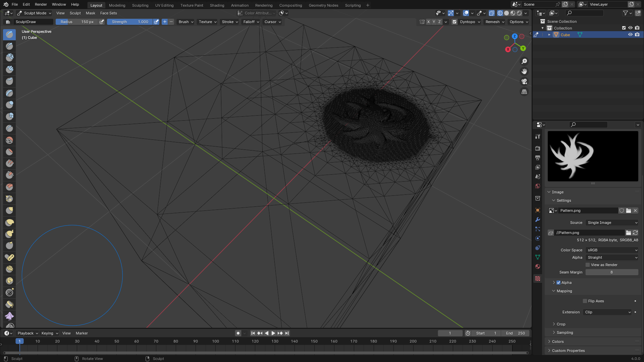Click the pan view hand gizmo
The width and height of the screenshot is (644, 362).
(x=524, y=71)
